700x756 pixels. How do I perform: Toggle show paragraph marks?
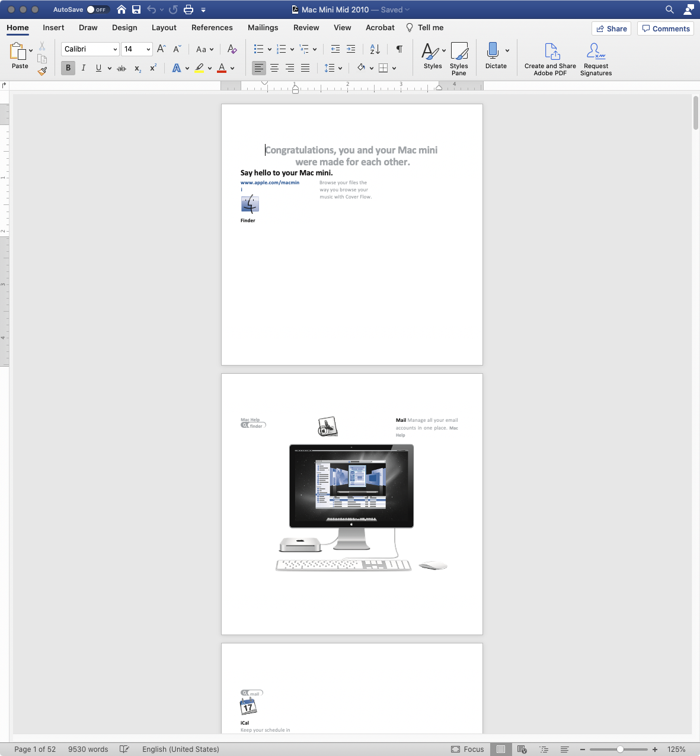click(399, 49)
